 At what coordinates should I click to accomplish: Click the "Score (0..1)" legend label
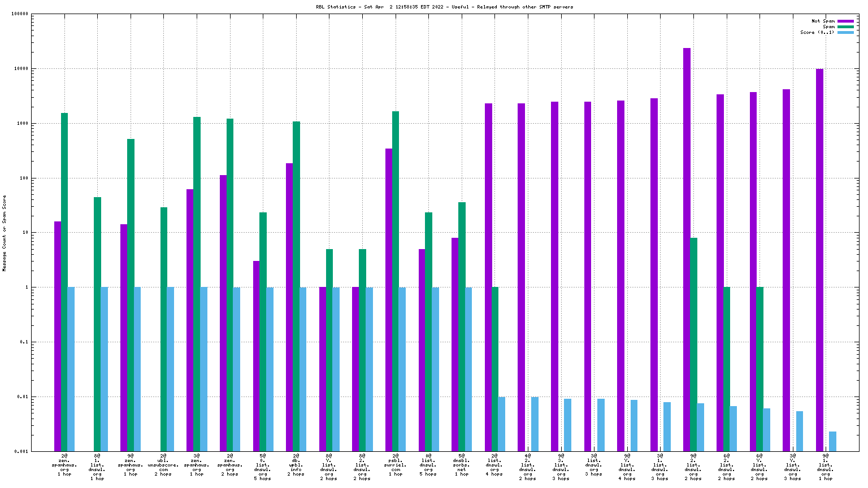point(817,32)
